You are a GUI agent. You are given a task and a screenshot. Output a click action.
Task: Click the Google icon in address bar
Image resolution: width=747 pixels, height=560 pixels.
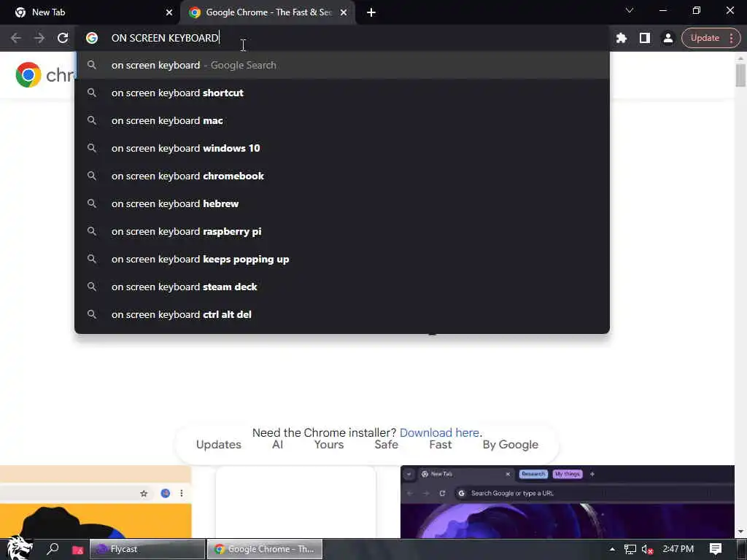point(92,38)
